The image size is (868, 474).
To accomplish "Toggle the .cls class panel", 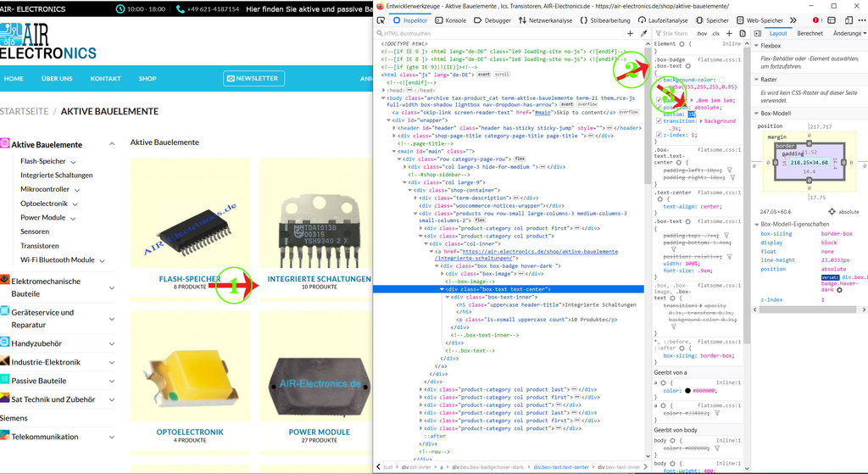I will (x=715, y=33).
